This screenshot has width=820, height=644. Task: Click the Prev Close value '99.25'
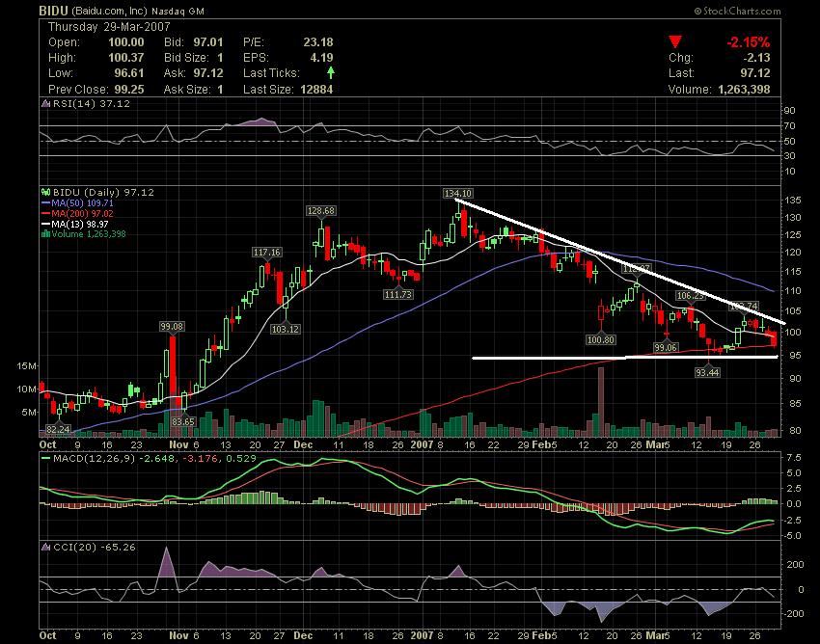(129, 90)
